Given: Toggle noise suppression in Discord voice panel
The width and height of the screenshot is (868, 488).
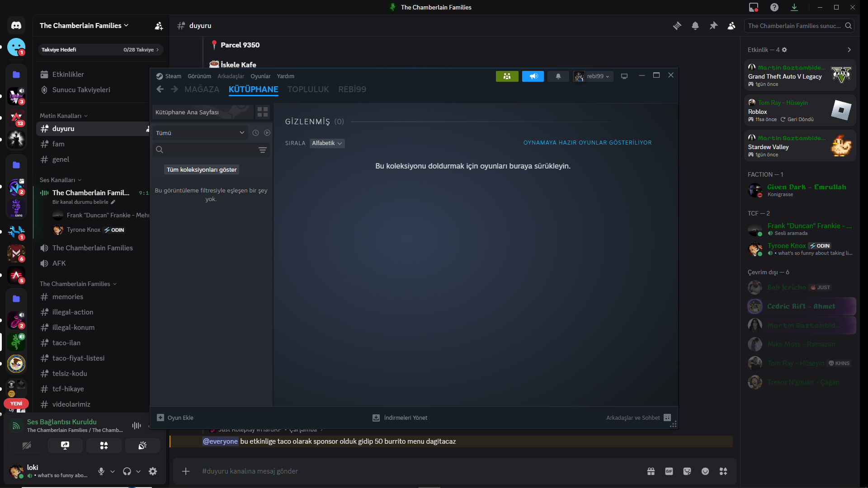Looking at the screenshot, I should pos(137,425).
